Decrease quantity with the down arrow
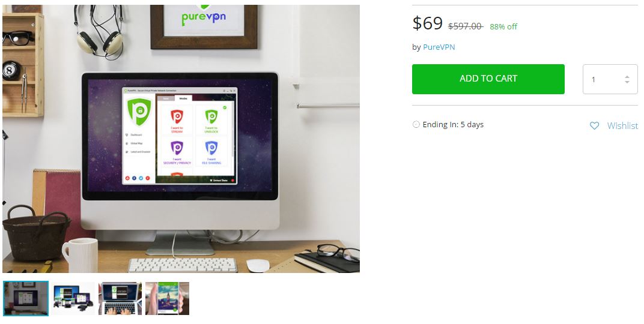This screenshot has height=324, width=644. tap(627, 82)
